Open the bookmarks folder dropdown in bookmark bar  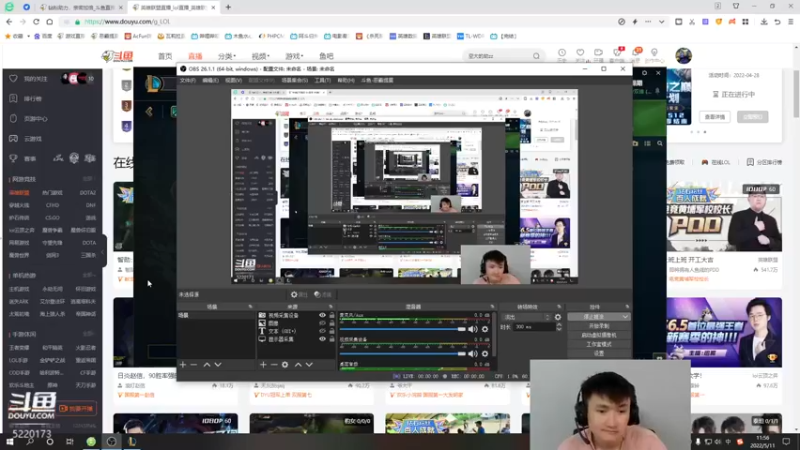pyautogui.click(x=29, y=36)
